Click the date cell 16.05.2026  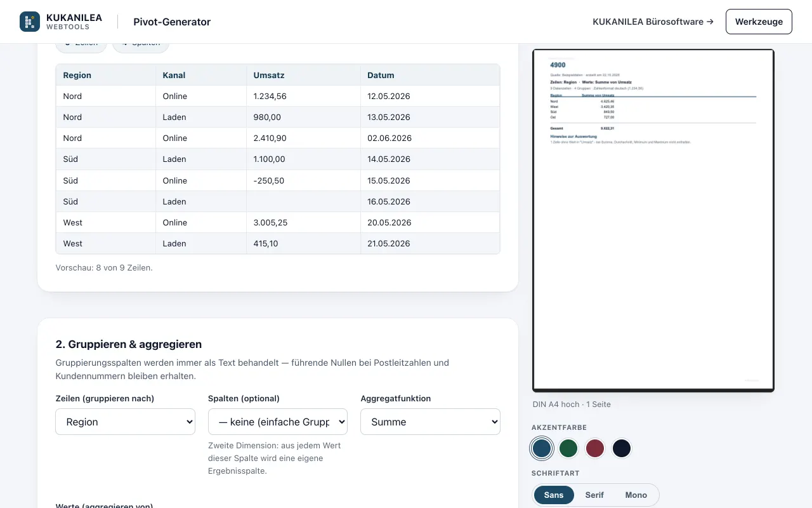[430, 201]
